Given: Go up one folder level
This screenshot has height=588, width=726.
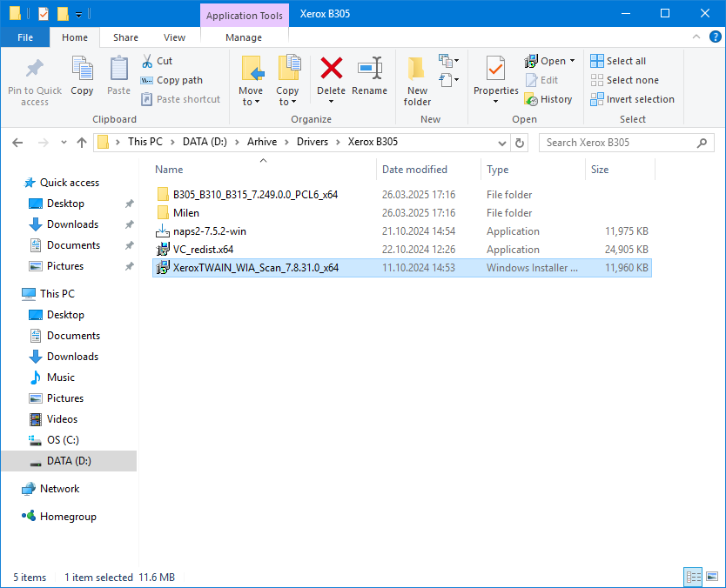Looking at the screenshot, I should (x=82, y=143).
